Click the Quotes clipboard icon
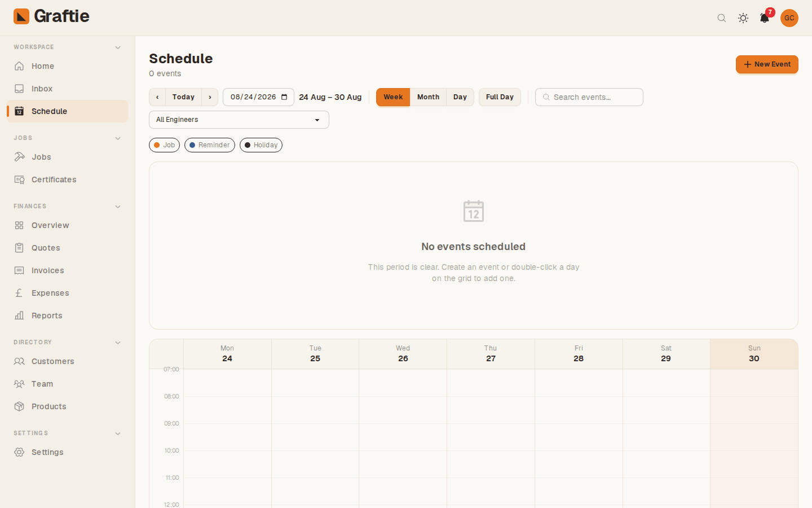 pos(19,248)
